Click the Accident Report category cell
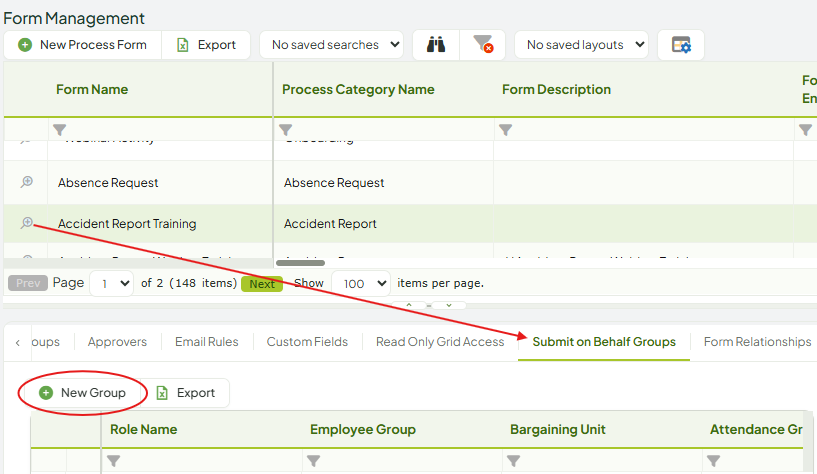 [x=330, y=223]
